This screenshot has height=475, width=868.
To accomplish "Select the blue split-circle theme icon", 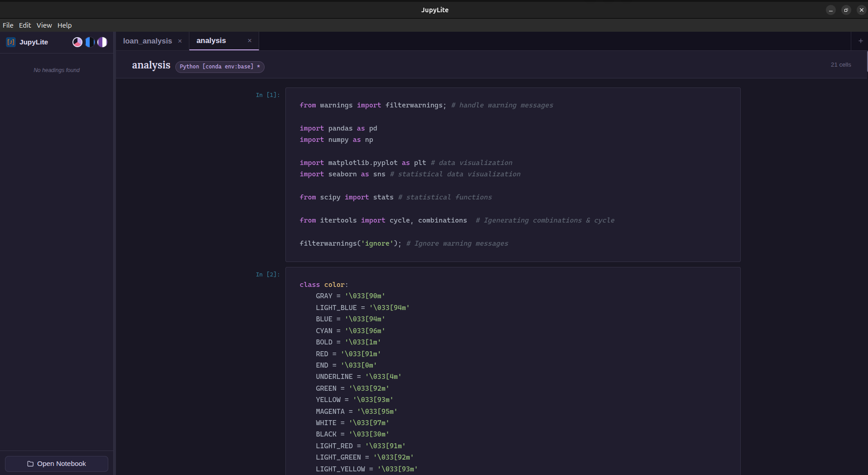I will (x=89, y=42).
